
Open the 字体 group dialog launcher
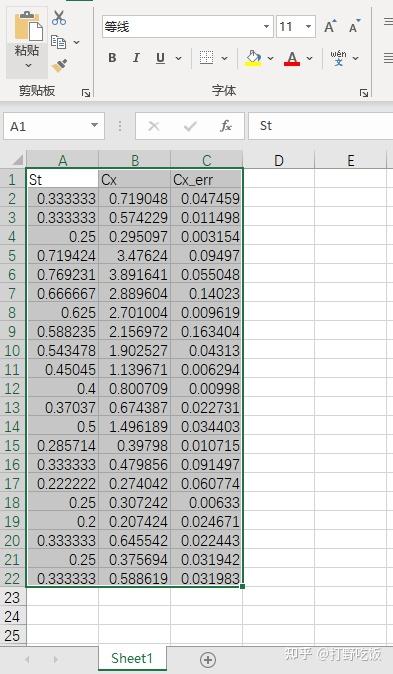point(364,93)
